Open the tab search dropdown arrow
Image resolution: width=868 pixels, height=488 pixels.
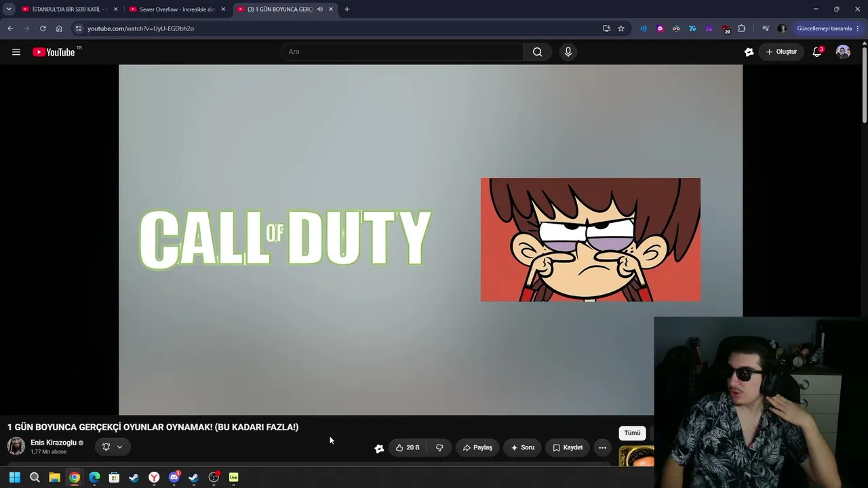9,9
